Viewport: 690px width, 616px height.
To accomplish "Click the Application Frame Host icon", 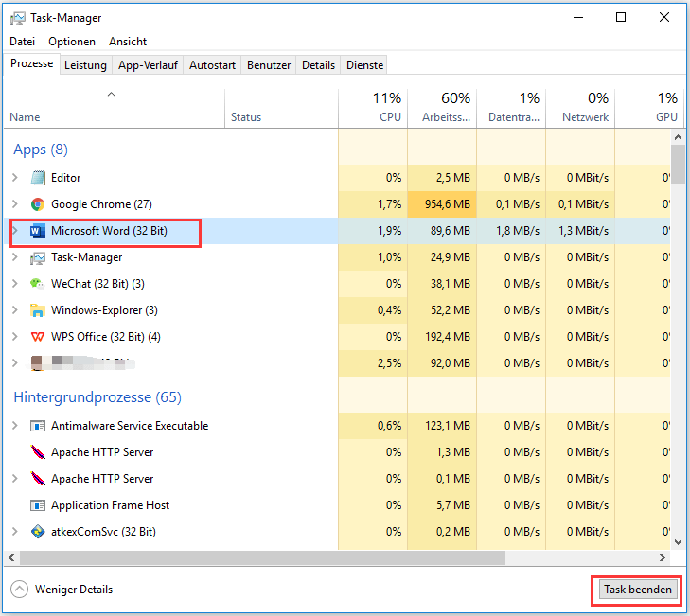I will pyautogui.click(x=38, y=505).
